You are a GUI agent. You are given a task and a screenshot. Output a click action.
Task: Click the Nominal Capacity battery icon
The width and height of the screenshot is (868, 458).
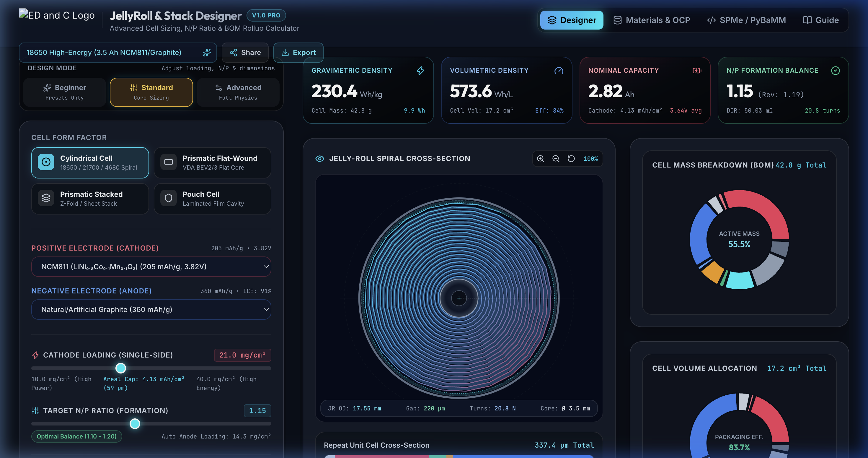(697, 71)
